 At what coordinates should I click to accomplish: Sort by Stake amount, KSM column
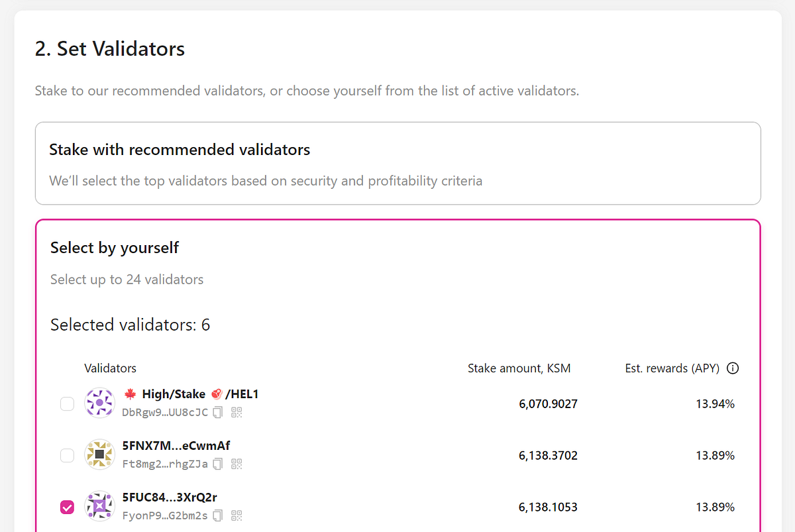click(519, 368)
